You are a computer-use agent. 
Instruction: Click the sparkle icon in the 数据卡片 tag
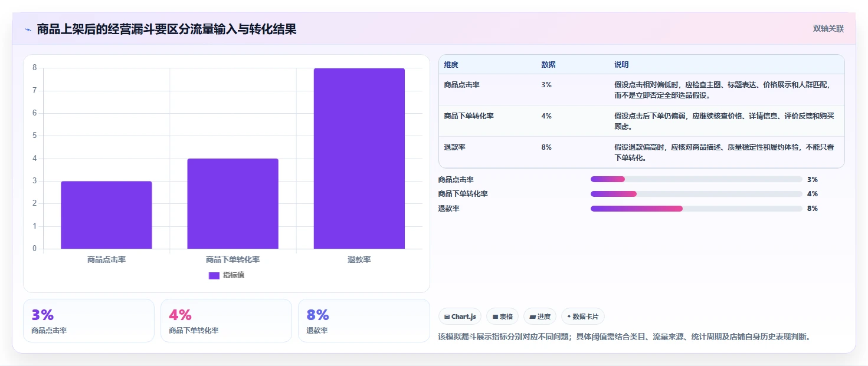pos(569,316)
